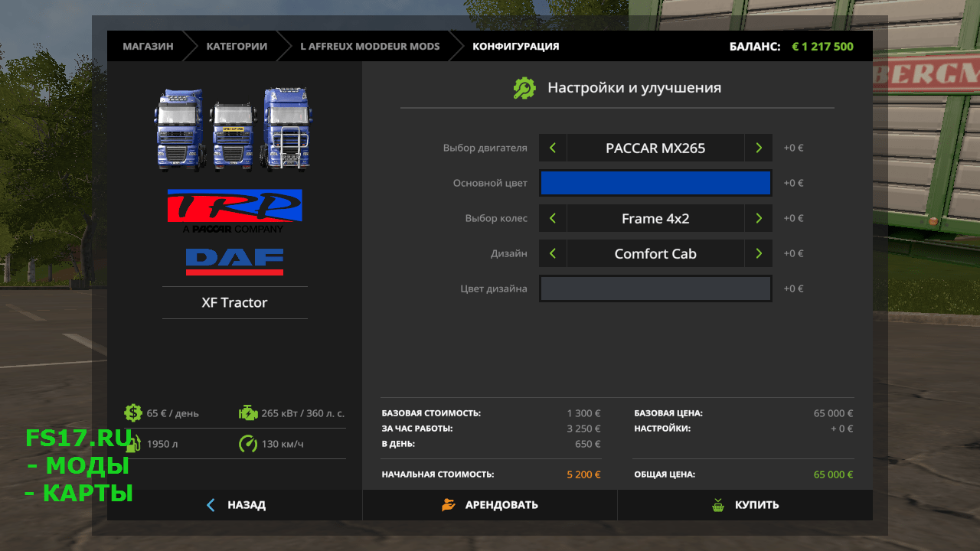Click the daily upkeep money gear icon

(x=133, y=413)
